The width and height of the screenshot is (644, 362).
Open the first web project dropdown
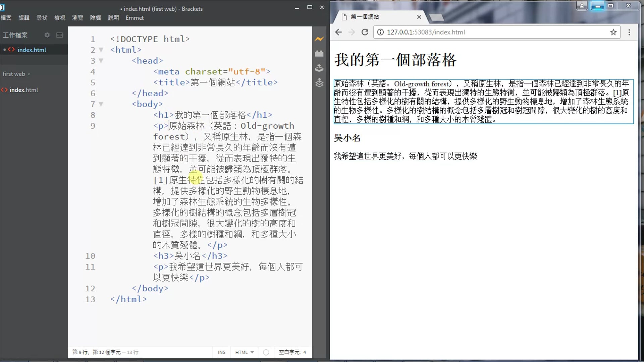tap(16, 74)
